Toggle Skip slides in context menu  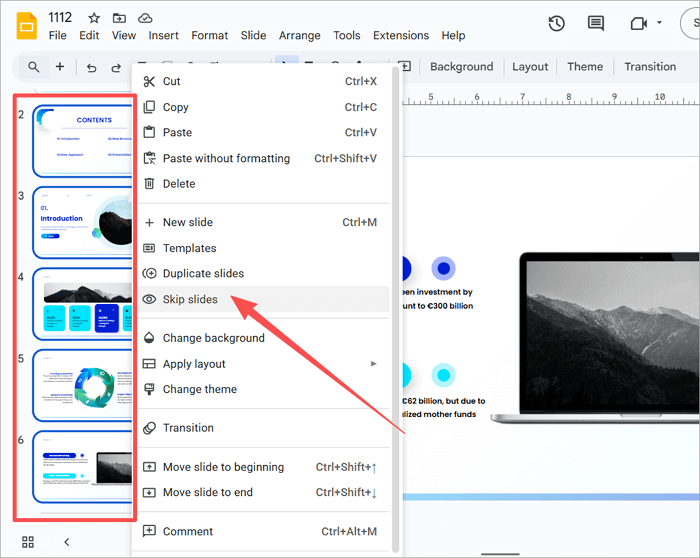tap(190, 299)
